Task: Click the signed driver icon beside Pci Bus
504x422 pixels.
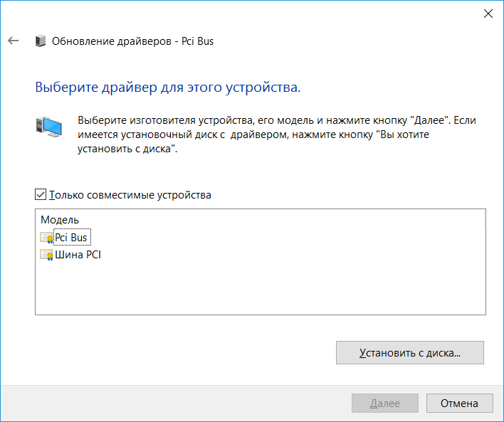Action: coord(47,238)
